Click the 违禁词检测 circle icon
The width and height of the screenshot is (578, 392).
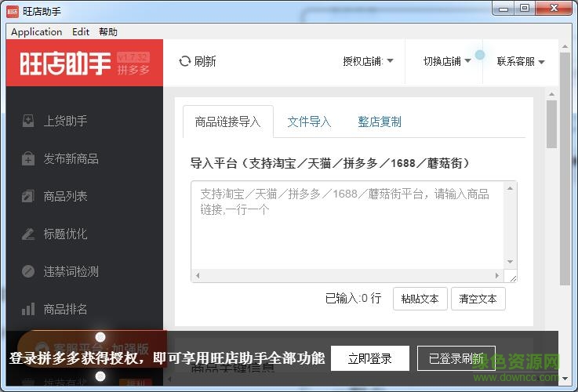click(x=28, y=271)
